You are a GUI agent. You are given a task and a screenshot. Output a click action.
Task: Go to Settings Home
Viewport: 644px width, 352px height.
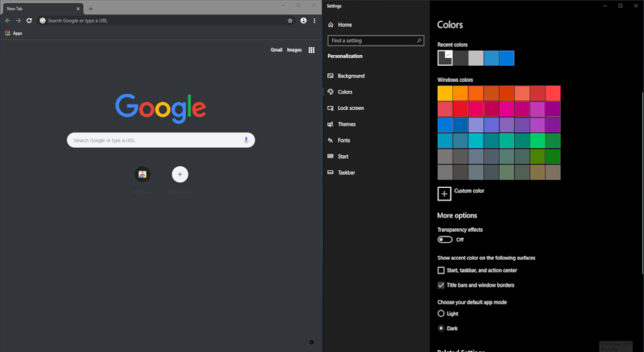[x=339, y=25]
